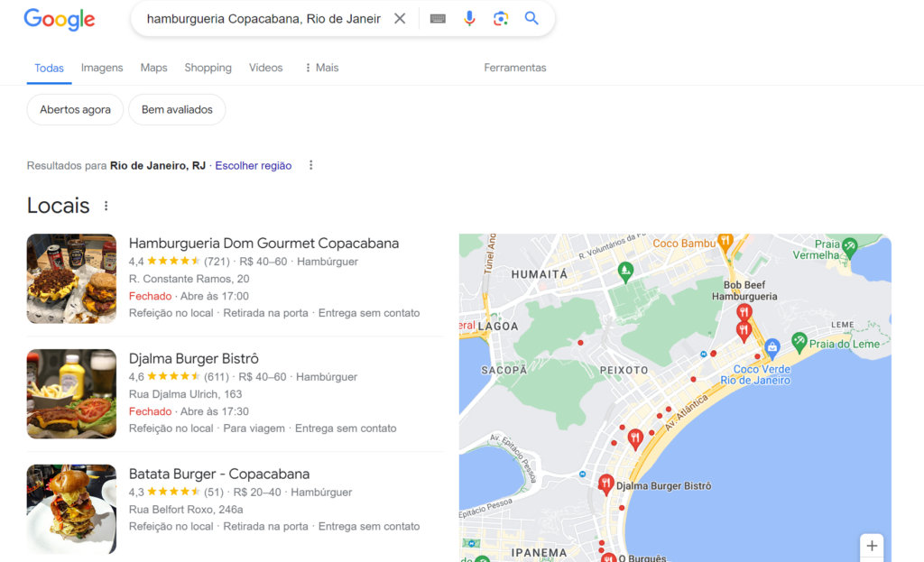Select the Todas tab
924x562 pixels.
point(49,69)
